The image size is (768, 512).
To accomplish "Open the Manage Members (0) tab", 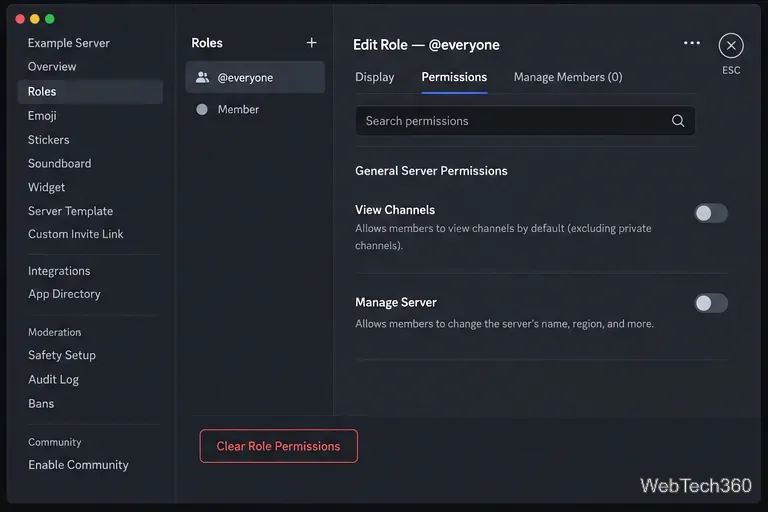I will click(568, 77).
